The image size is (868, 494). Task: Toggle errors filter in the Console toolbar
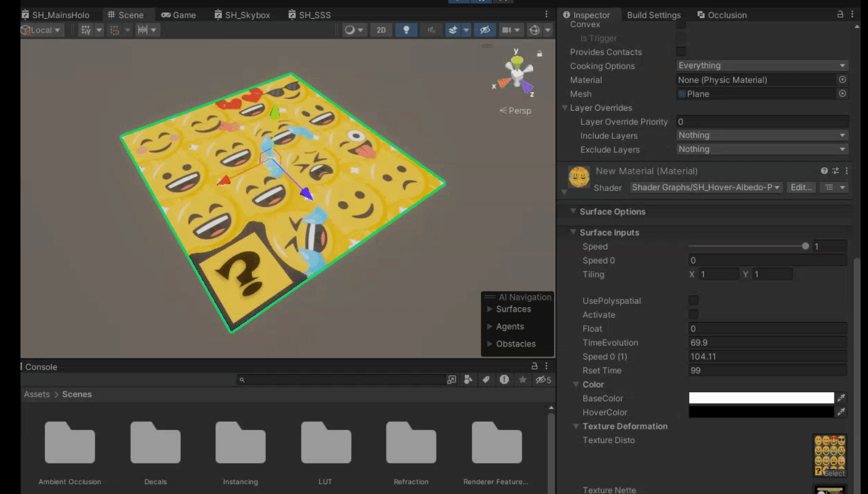504,379
